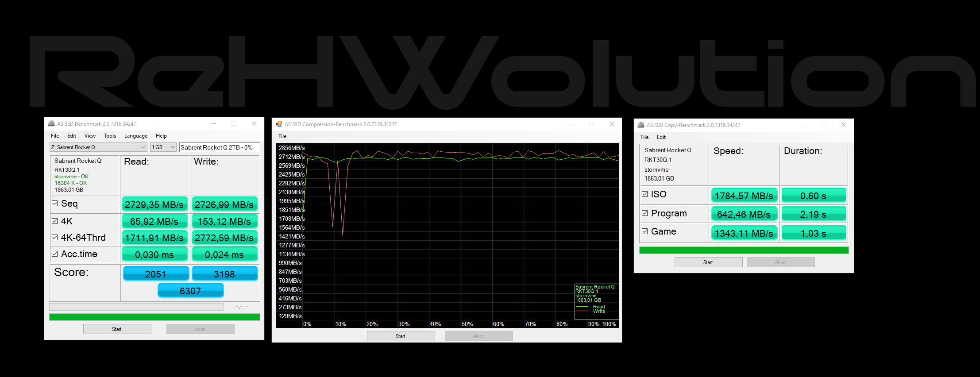
Task: Open File menu in Copy-Benchmark window
Action: click(x=644, y=137)
